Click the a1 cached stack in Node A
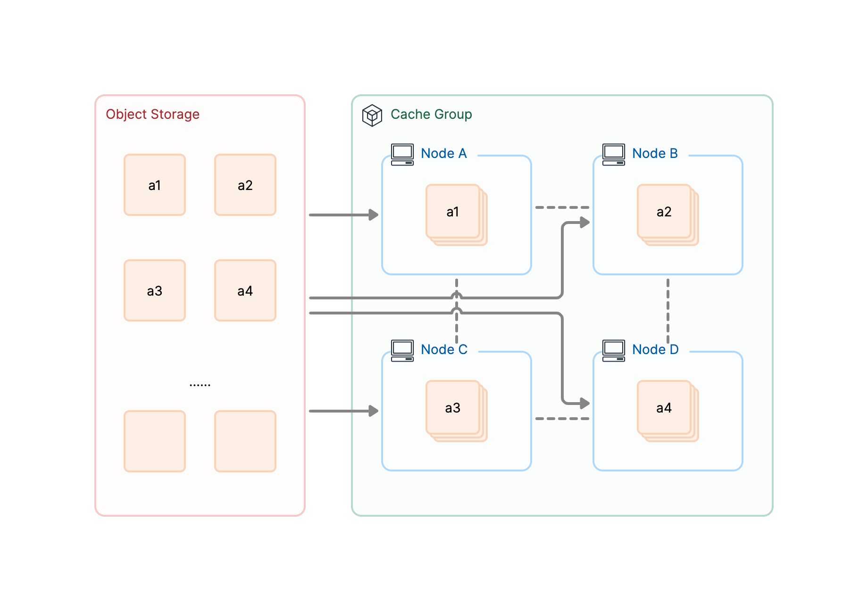 pos(456,215)
